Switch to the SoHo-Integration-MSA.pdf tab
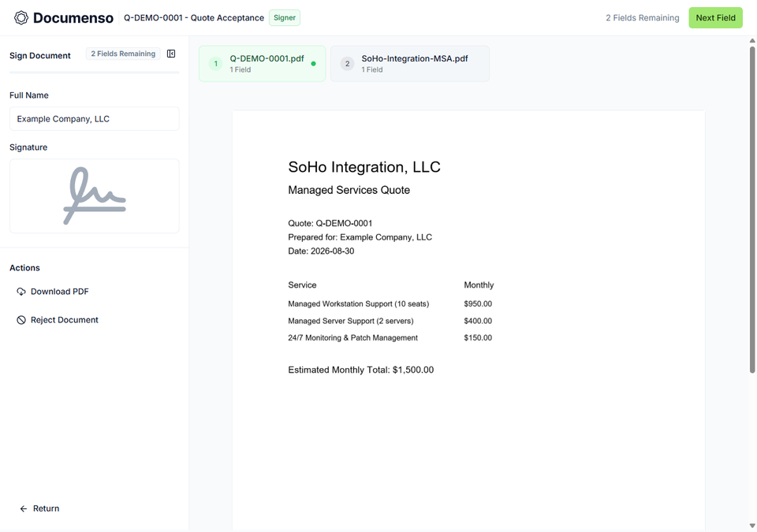 click(410, 64)
